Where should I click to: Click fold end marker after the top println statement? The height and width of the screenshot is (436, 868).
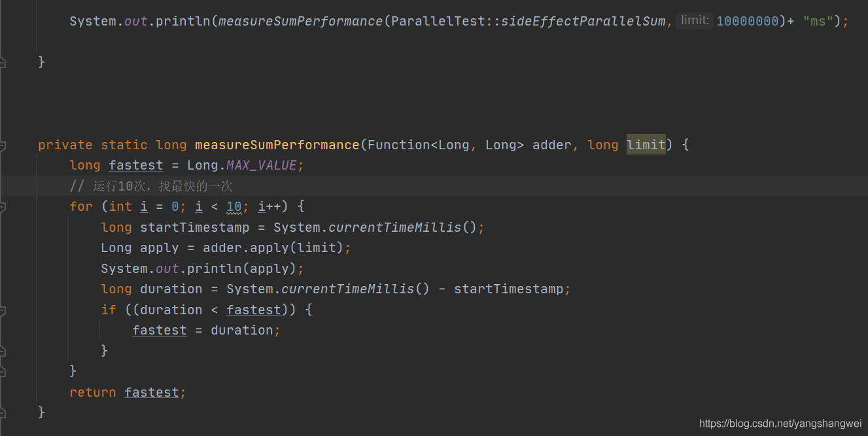click(3, 62)
